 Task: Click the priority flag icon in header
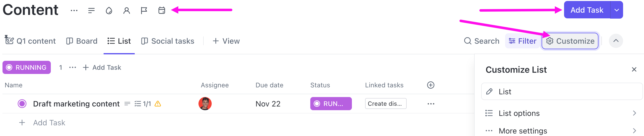tap(144, 10)
